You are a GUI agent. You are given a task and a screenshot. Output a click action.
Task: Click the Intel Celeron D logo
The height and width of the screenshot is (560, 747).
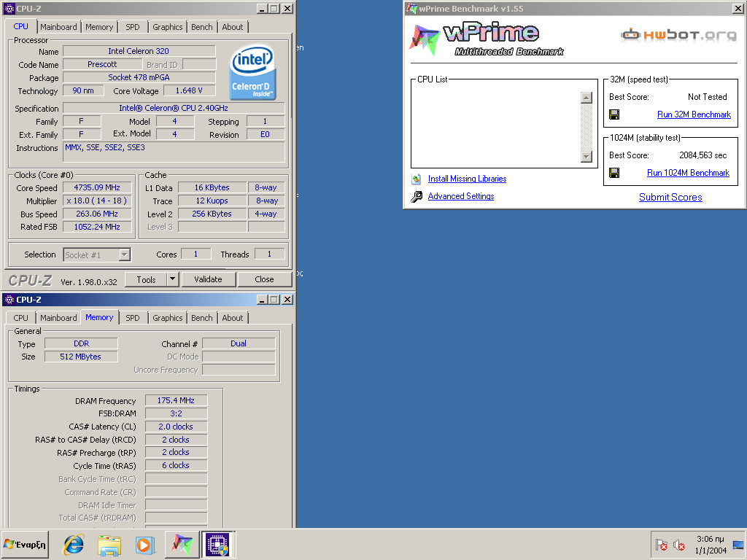pos(252,72)
